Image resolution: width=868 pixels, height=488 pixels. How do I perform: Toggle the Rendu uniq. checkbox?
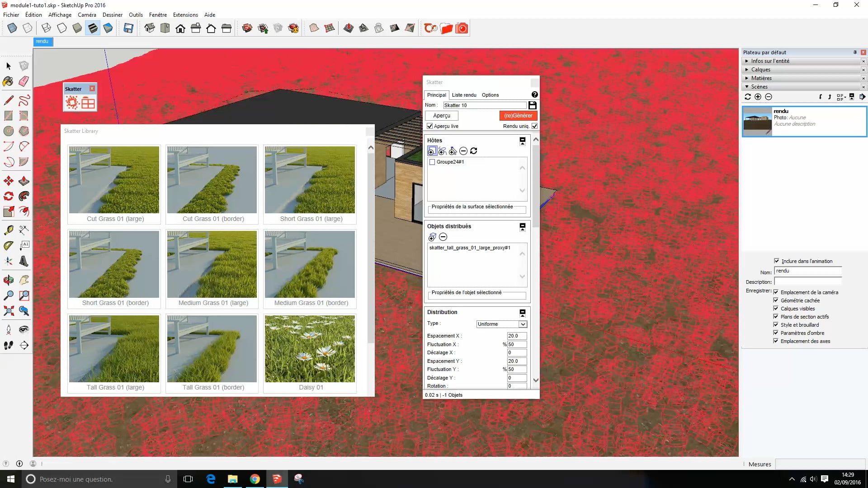tap(535, 126)
